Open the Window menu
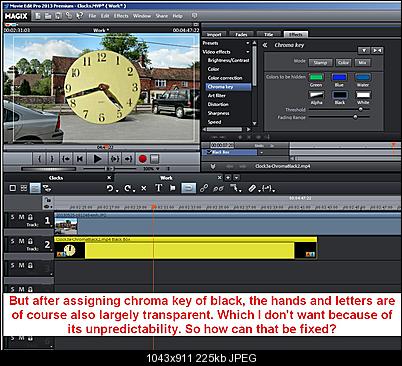 (142, 16)
